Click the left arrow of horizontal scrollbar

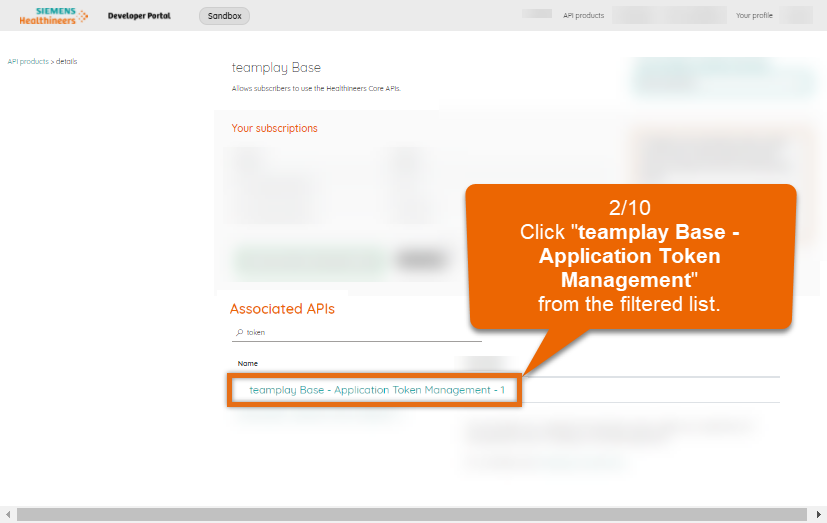pyautogui.click(x=6, y=515)
